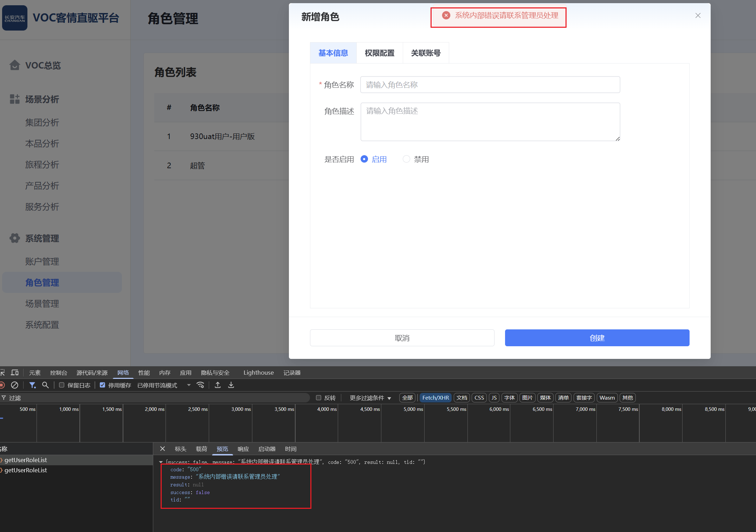
Task: Switch to the 权限配置 tab
Action: tap(380, 53)
